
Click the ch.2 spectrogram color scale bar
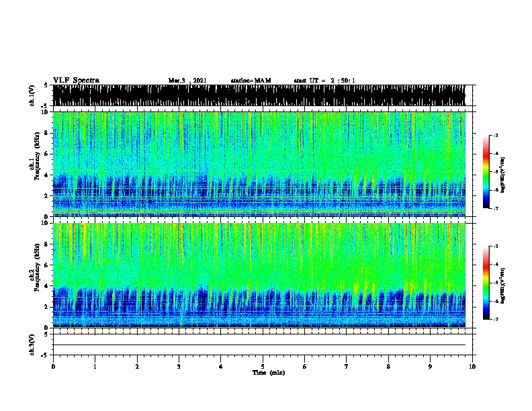click(x=486, y=283)
